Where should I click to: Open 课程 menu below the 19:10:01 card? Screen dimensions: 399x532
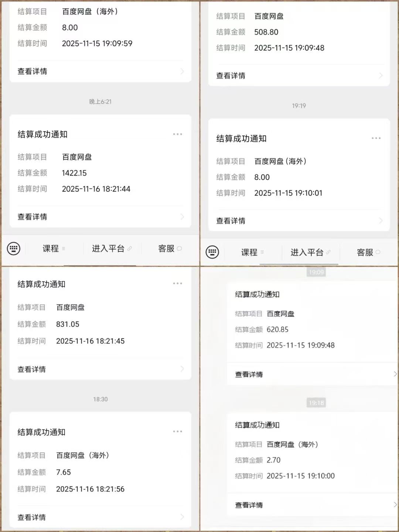253,253
